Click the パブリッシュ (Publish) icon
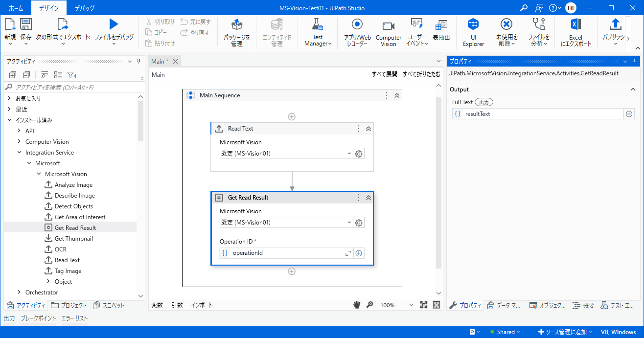Viewport: 644px width, 338px height. click(x=616, y=24)
